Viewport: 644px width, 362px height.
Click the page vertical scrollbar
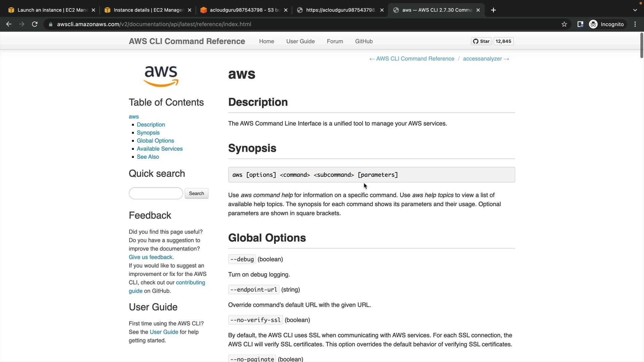(642, 45)
